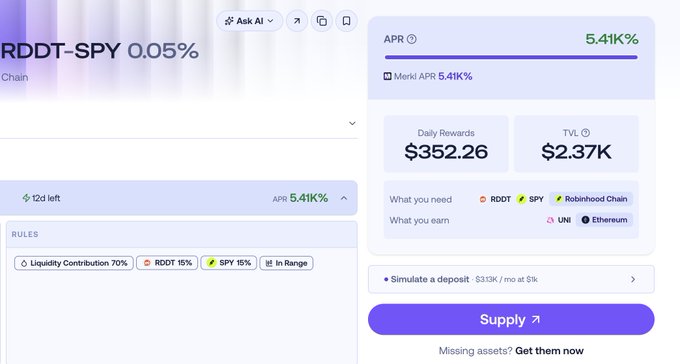The width and height of the screenshot is (680, 364).
Task: Click the 12d left label
Action: pyautogui.click(x=46, y=198)
